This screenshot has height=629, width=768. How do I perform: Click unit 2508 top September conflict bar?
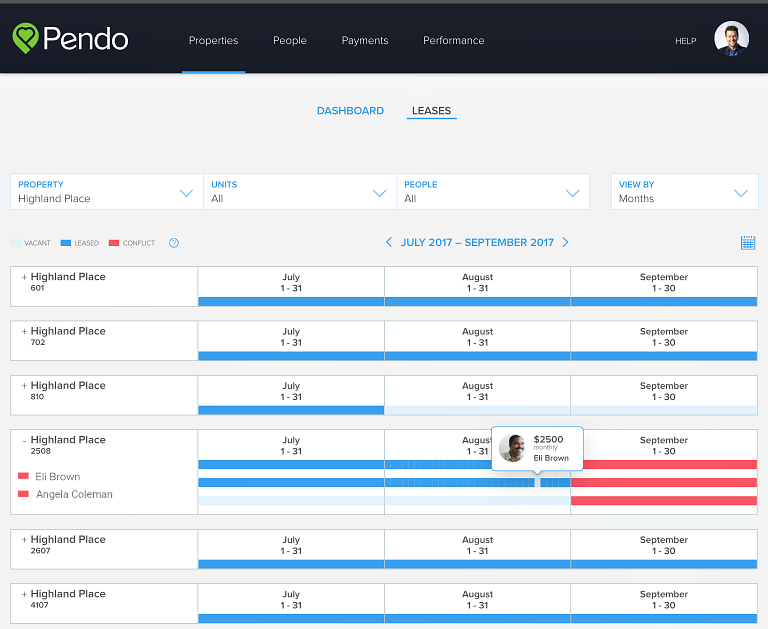point(670,464)
